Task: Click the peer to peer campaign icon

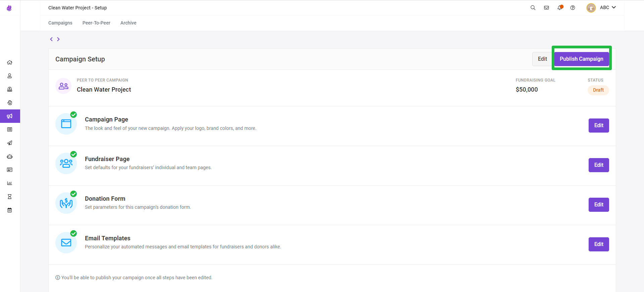Action: 63,86
